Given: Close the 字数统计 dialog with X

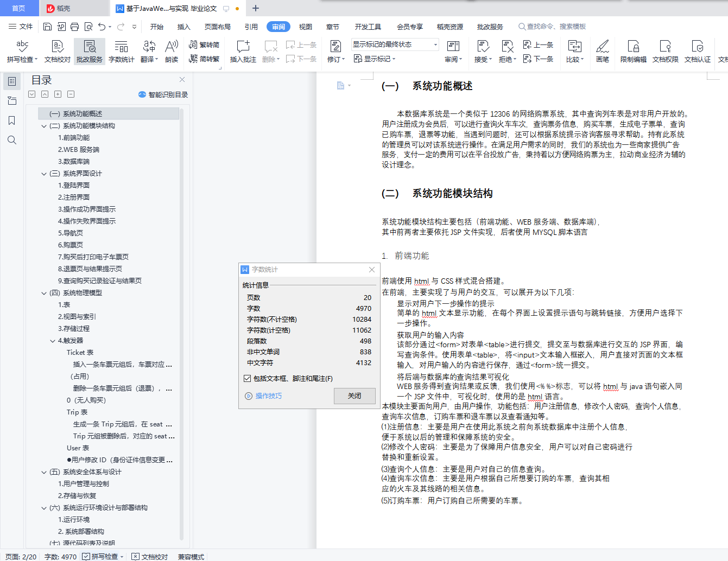Looking at the screenshot, I should pyautogui.click(x=372, y=270).
